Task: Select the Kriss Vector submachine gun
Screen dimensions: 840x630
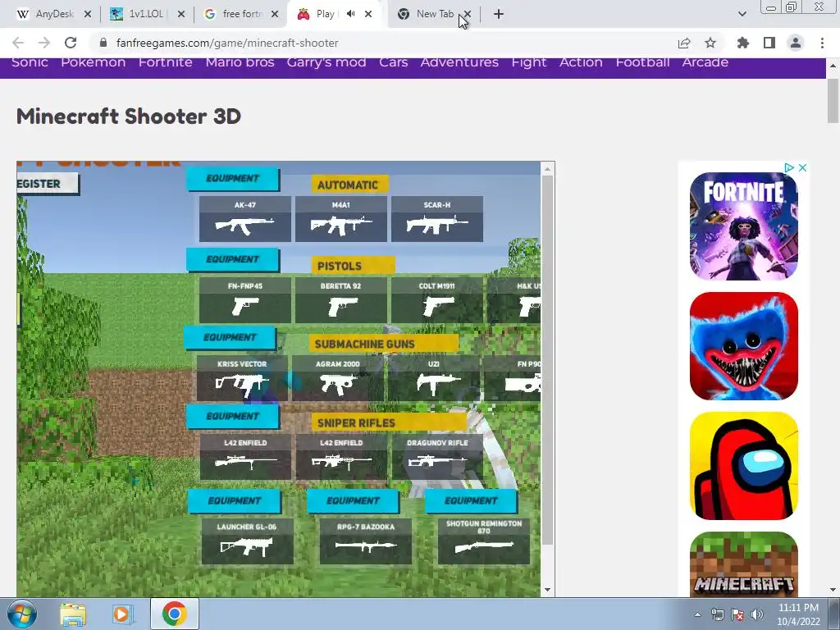Action: pyautogui.click(x=242, y=378)
